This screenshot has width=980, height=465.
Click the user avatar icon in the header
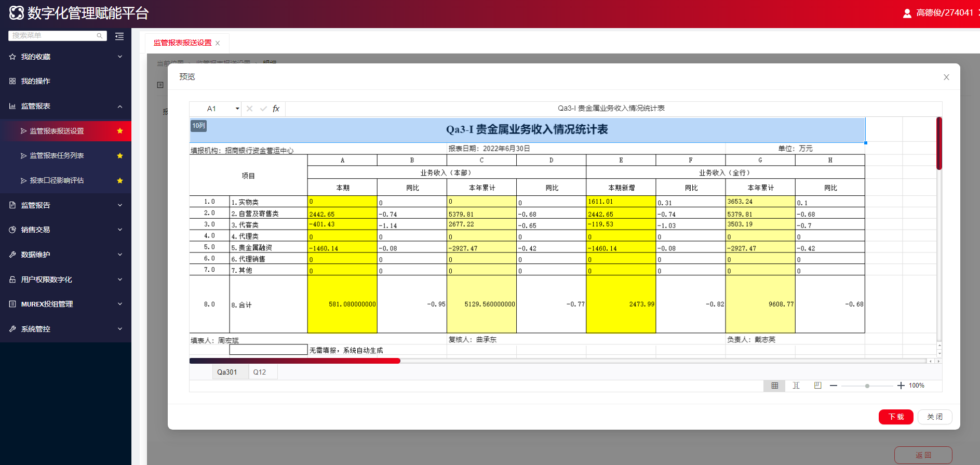pyautogui.click(x=907, y=13)
